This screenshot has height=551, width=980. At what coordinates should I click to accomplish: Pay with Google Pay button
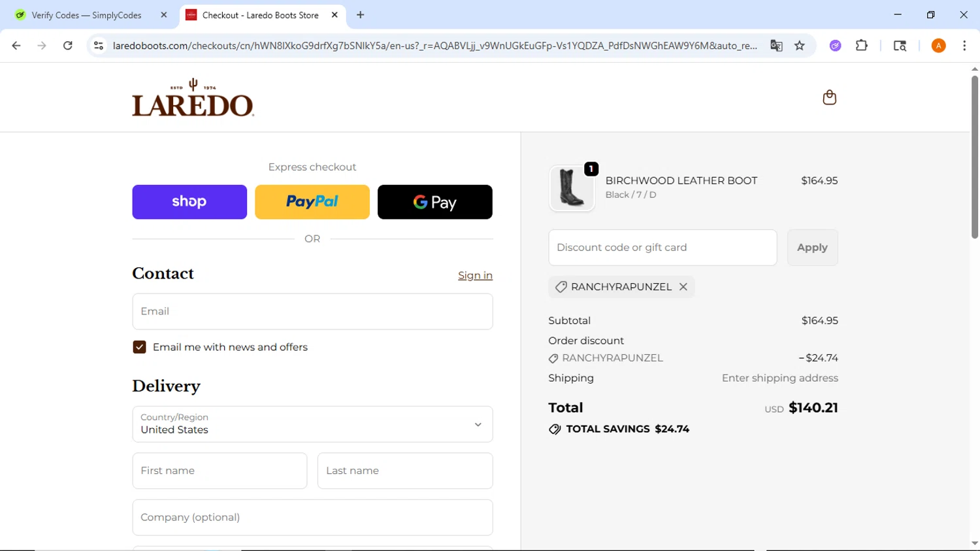(x=435, y=202)
